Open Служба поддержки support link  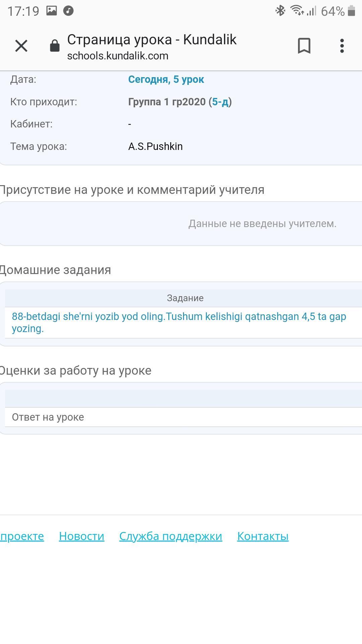171,536
